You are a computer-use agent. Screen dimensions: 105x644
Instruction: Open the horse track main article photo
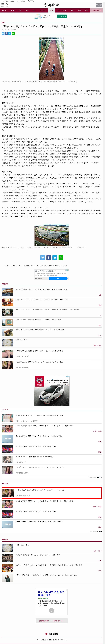click(51, 59)
